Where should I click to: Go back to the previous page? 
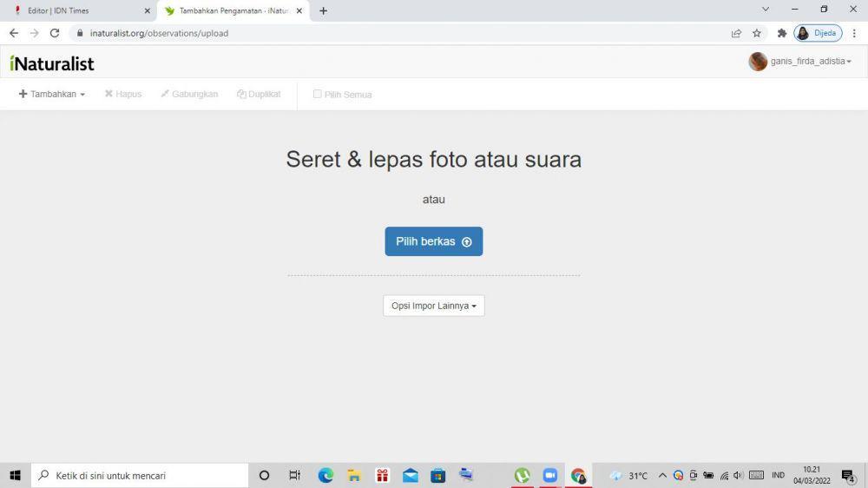click(x=14, y=33)
